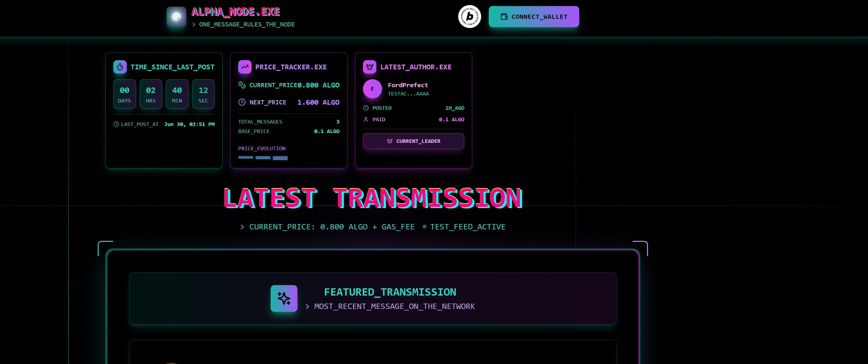Click the Alpha Node logo icon
Screen dimensions: 868x364
click(x=176, y=17)
